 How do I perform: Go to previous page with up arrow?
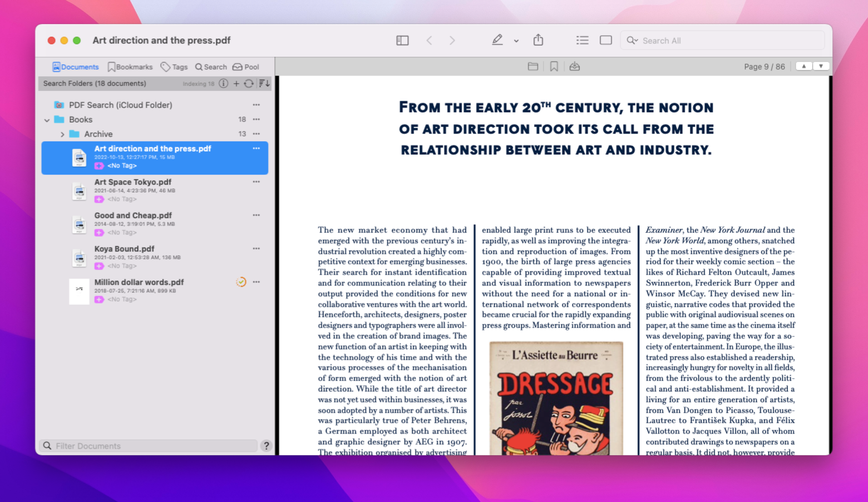click(803, 66)
